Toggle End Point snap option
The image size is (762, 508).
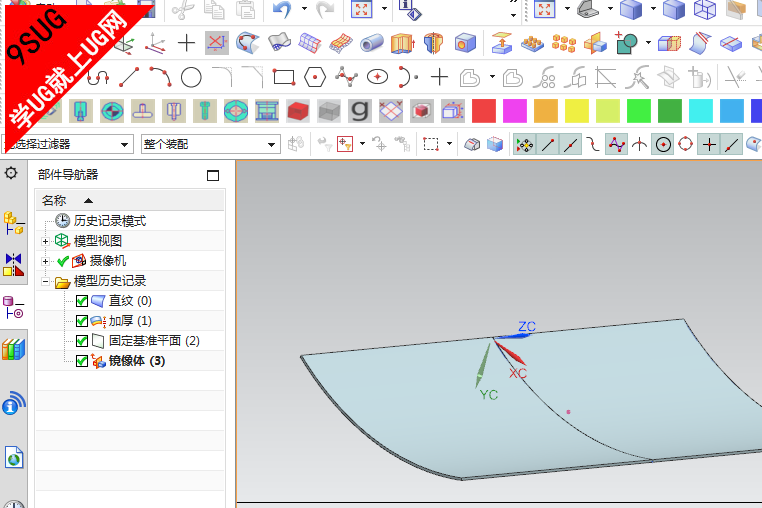coord(548,144)
